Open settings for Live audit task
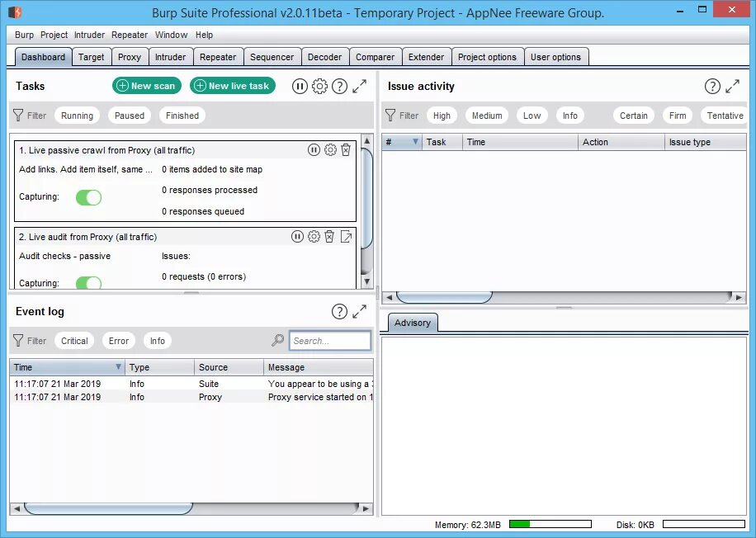The height and width of the screenshot is (538, 756). tap(314, 237)
